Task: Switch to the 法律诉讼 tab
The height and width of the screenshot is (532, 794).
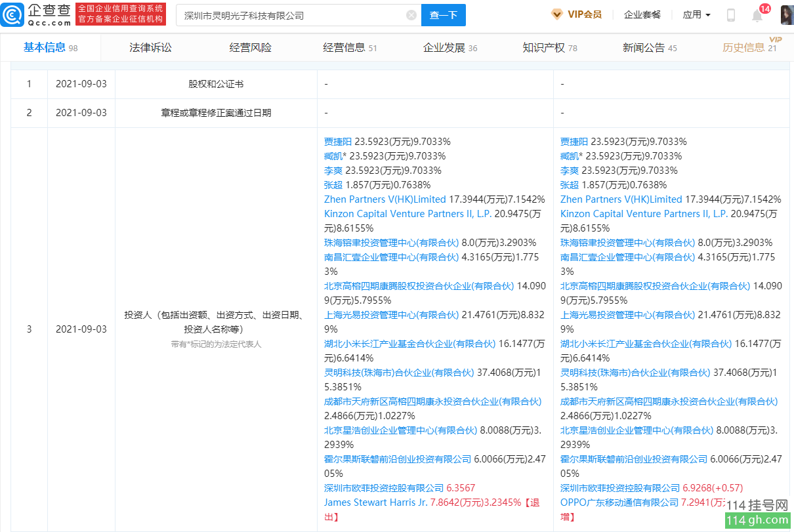Action: click(150, 47)
